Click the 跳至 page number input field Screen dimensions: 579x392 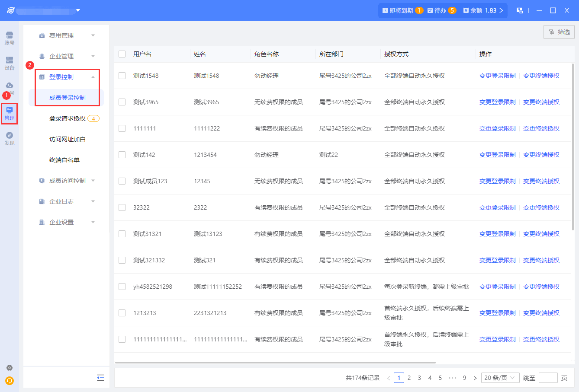tap(548, 378)
